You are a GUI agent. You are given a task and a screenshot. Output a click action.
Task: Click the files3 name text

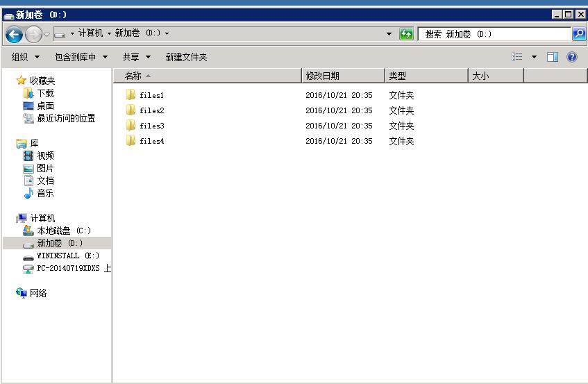click(152, 126)
